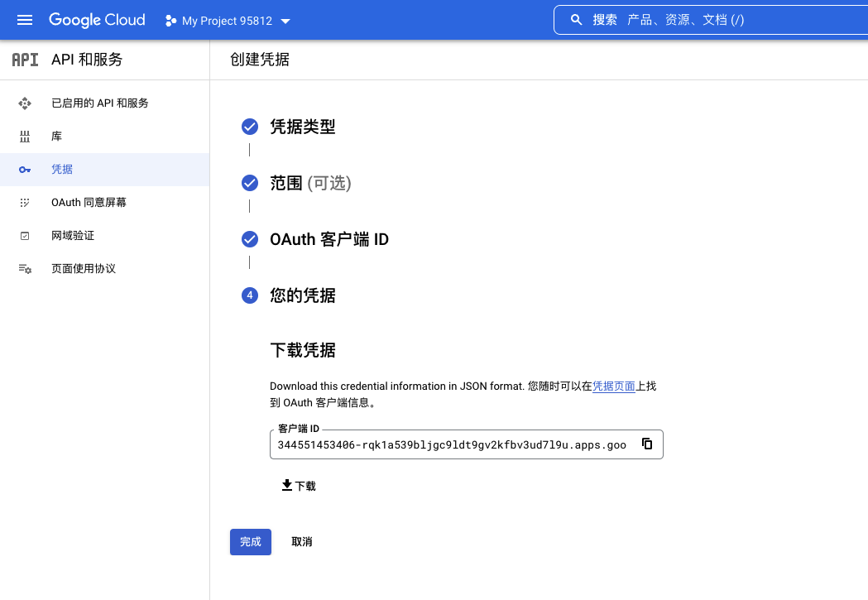Click the magnifier search icon
Image resolution: width=868 pixels, height=600 pixels.
pyautogui.click(x=576, y=20)
